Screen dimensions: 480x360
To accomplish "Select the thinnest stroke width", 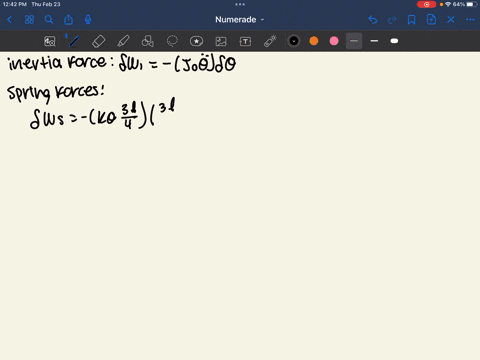I will click(x=354, y=41).
